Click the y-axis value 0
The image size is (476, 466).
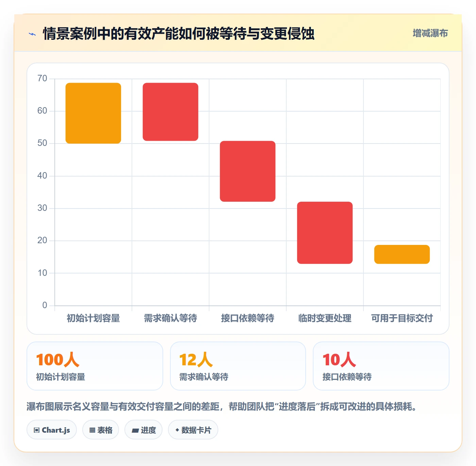(45, 305)
